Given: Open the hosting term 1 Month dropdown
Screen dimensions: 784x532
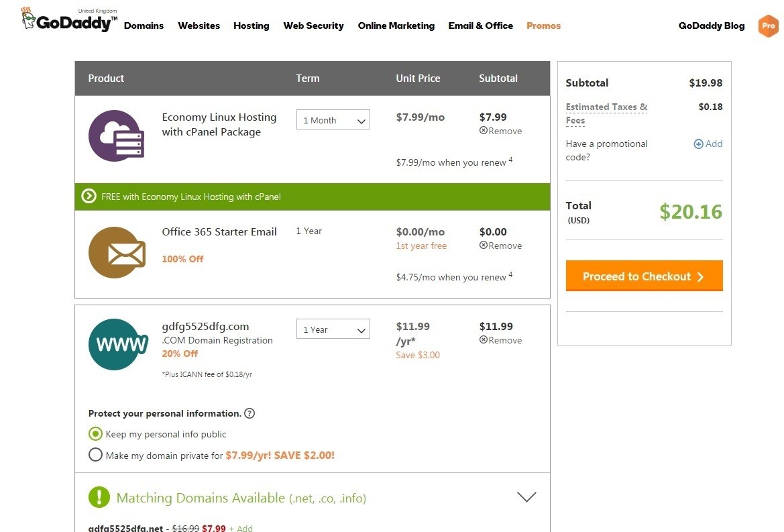Looking at the screenshot, I should click(x=333, y=120).
